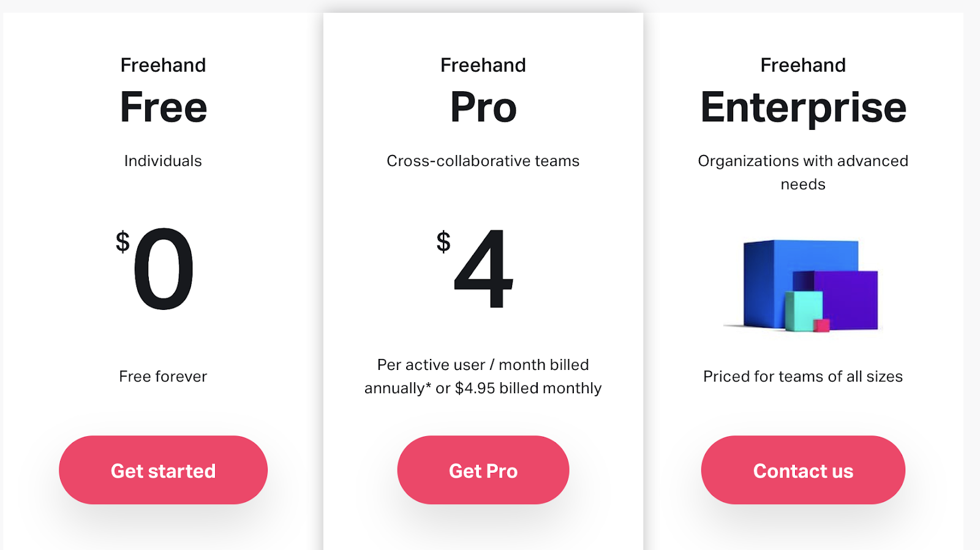Click the Get started button
This screenshot has width=980, height=550.
click(163, 470)
